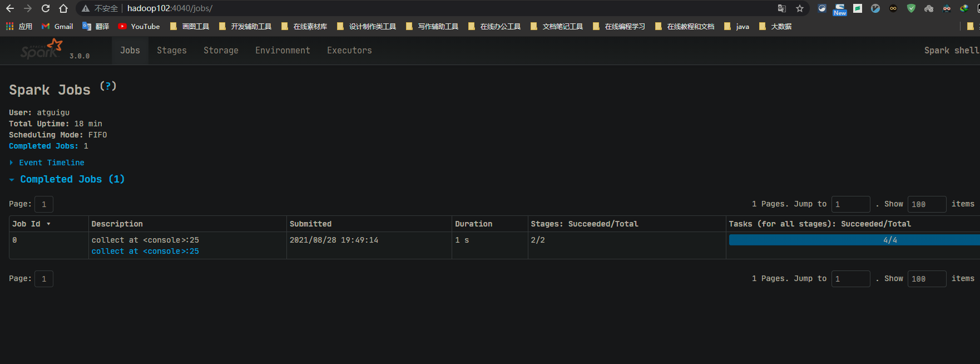Screen dimensions: 980x364
Task: Select the Jobs tab
Action: 130,50
